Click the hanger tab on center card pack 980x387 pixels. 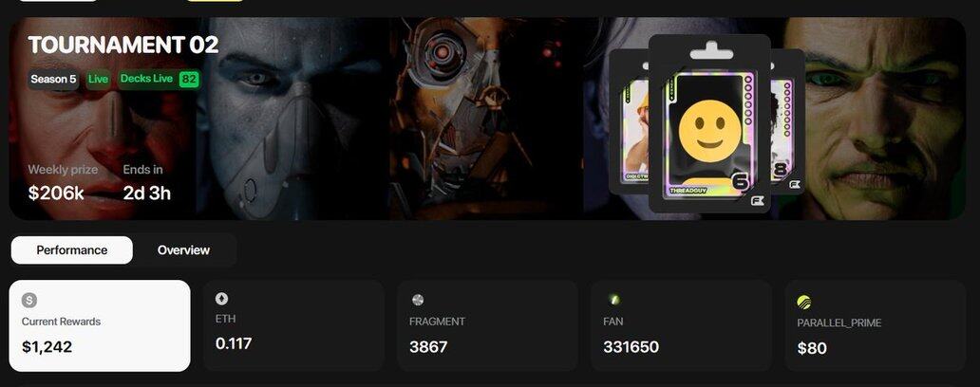710,50
